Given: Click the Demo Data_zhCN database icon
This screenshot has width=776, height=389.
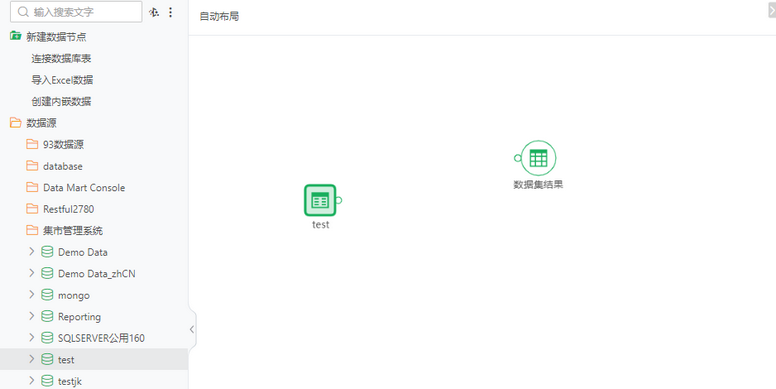Looking at the screenshot, I should (47, 273).
